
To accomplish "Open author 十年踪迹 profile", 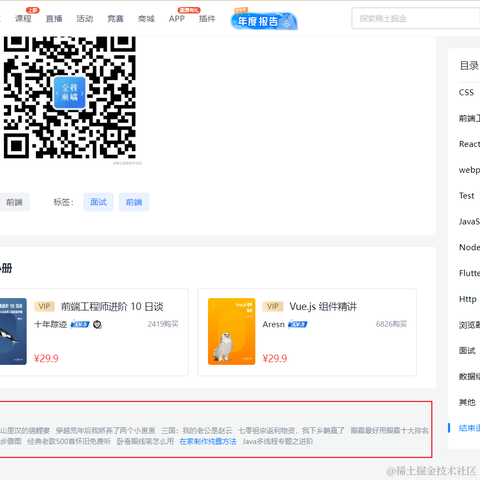I will 50,324.
